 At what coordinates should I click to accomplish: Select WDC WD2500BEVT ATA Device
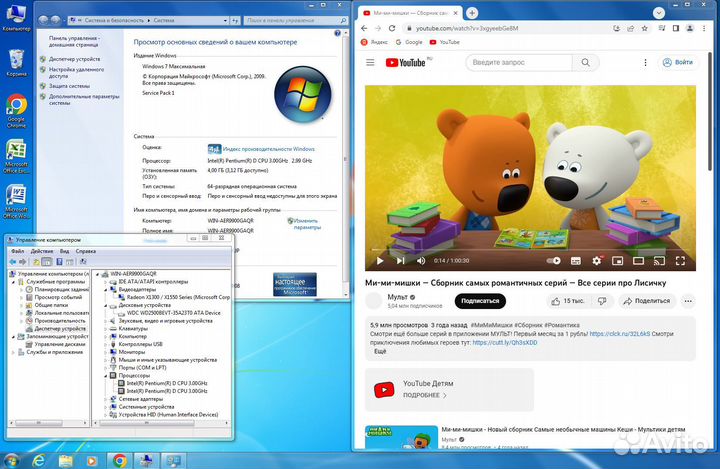click(x=169, y=313)
